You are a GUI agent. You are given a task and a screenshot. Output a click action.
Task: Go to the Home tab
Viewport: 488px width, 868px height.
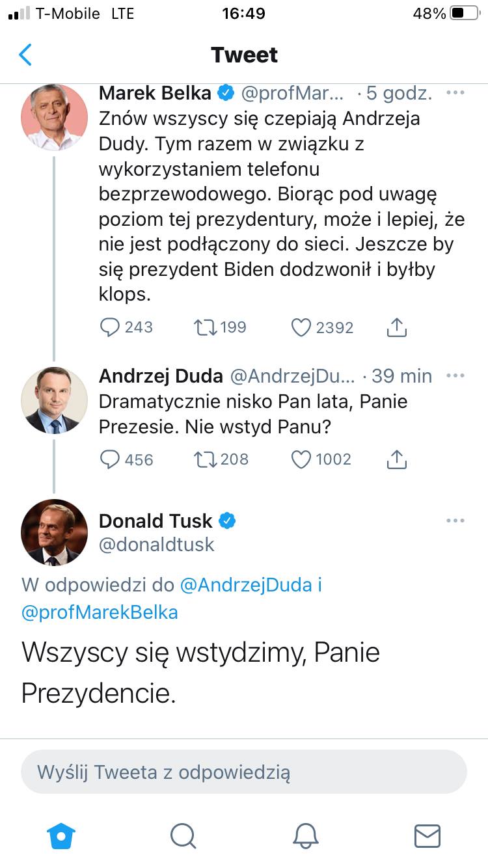(x=61, y=835)
